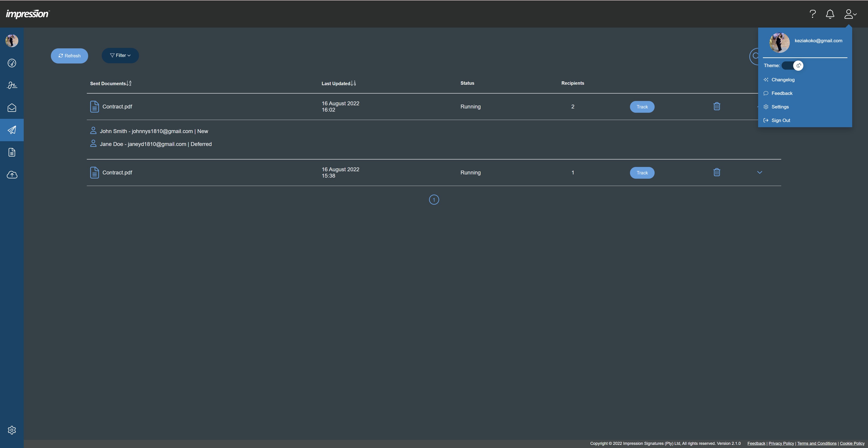
Task: Select Changelog from account menu
Action: click(x=783, y=80)
